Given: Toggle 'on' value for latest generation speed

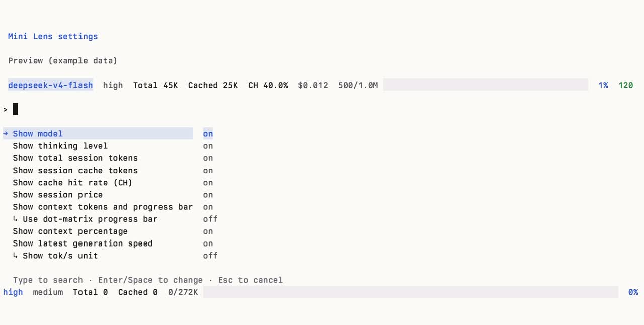Looking at the screenshot, I should pyautogui.click(x=208, y=243).
